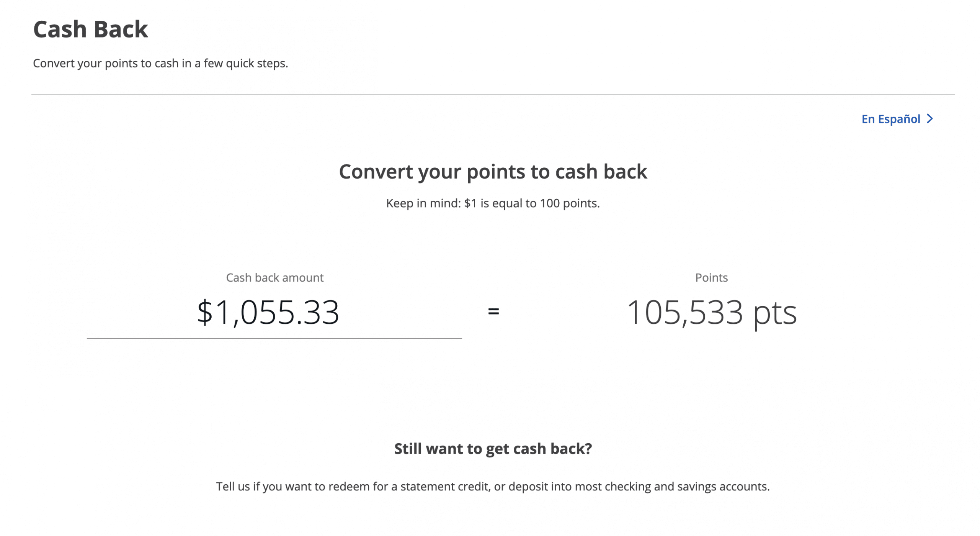The width and height of the screenshot is (980, 536).
Task: Switch language via En Español link
Action: pos(890,119)
